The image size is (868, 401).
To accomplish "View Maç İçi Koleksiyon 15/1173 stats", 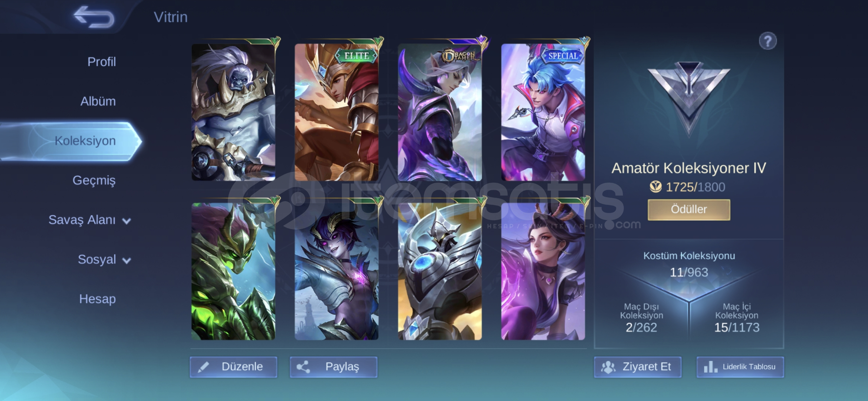I will coord(737,318).
